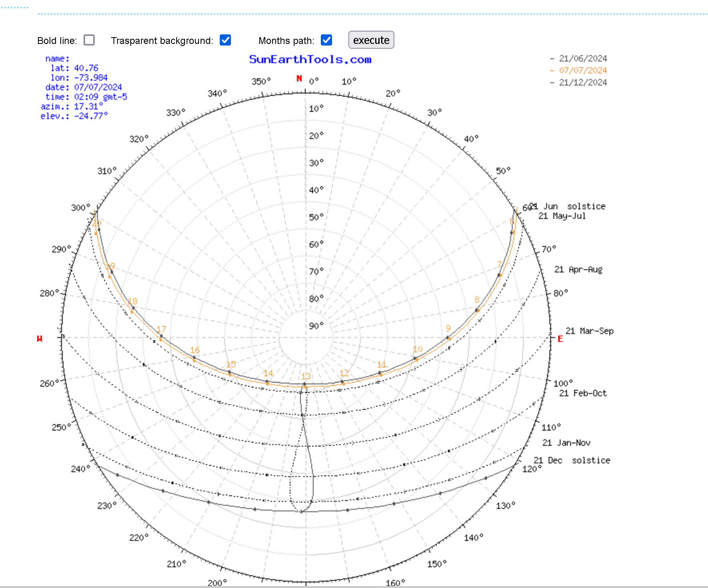Click the elev.: -24.77° value
The width and height of the screenshot is (708, 588).
(91, 116)
